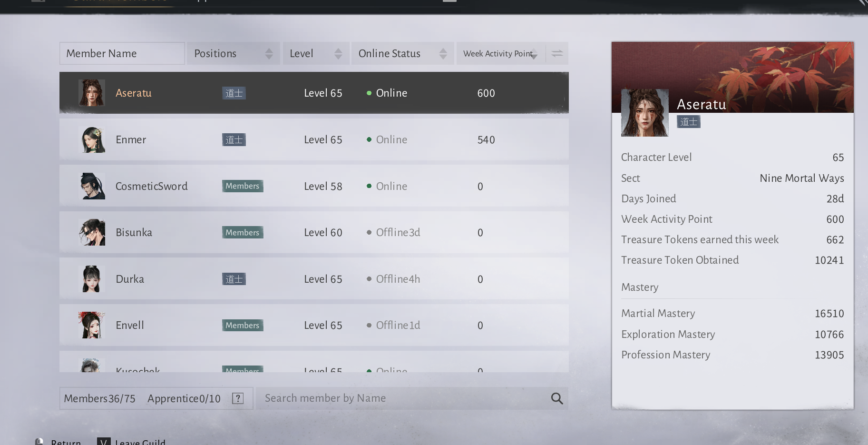Click the Offline1d status text

click(x=398, y=325)
